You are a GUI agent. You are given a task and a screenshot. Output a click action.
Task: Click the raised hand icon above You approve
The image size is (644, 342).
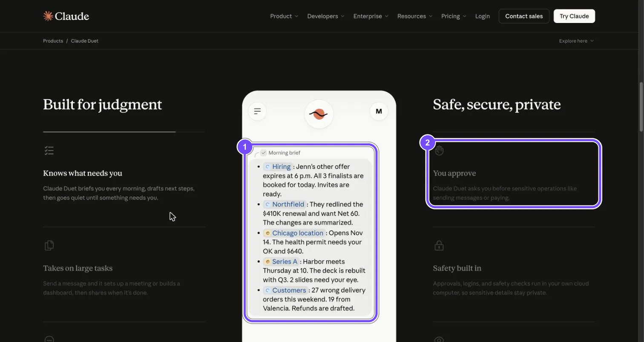(x=439, y=150)
